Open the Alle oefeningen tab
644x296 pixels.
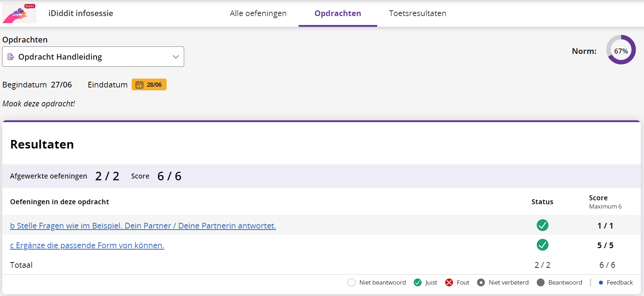click(x=258, y=13)
